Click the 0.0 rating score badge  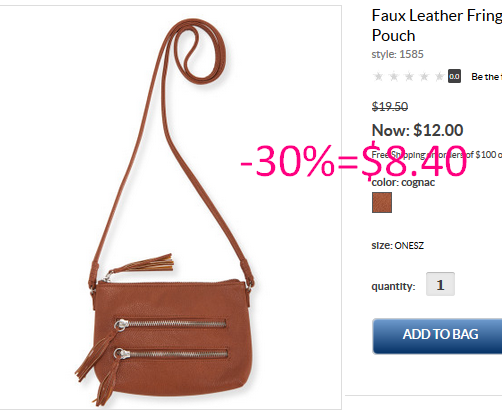click(454, 76)
